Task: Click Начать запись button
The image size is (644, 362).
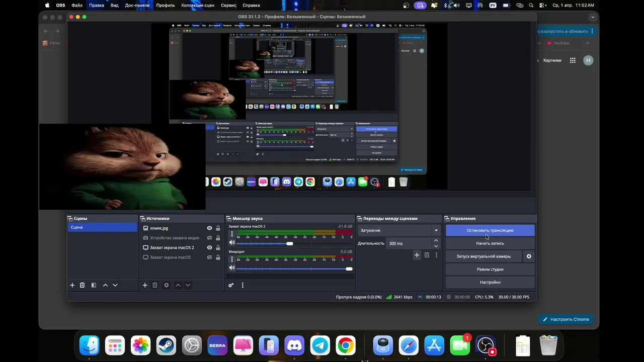Action: (x=490, y=243)
